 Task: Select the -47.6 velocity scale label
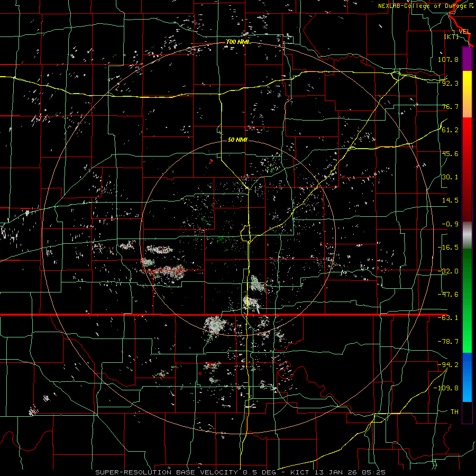coord(448,295)
